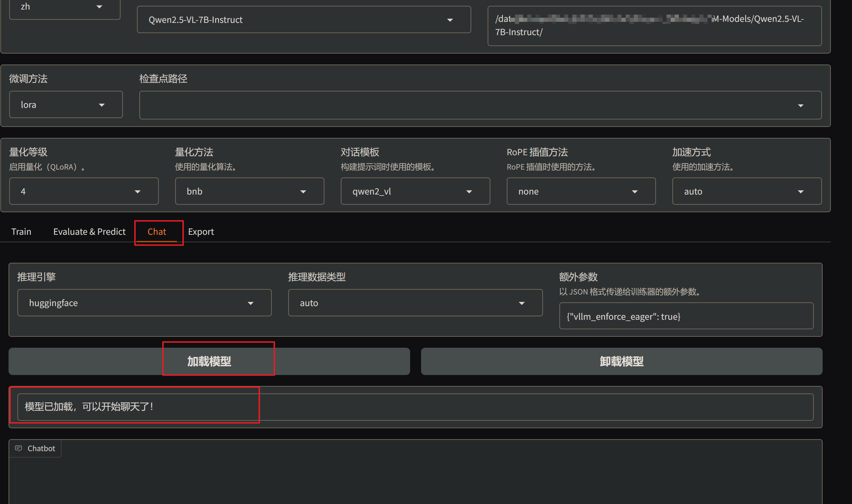Viewport: 852px width, 504px height.
Task: Expand the Qwen2.5-VL-7B-Instruct model name dropdown
Action: coord(304,20)
